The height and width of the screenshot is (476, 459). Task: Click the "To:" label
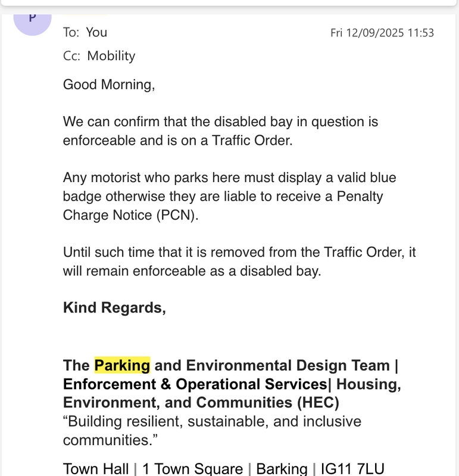pos(71,33)
